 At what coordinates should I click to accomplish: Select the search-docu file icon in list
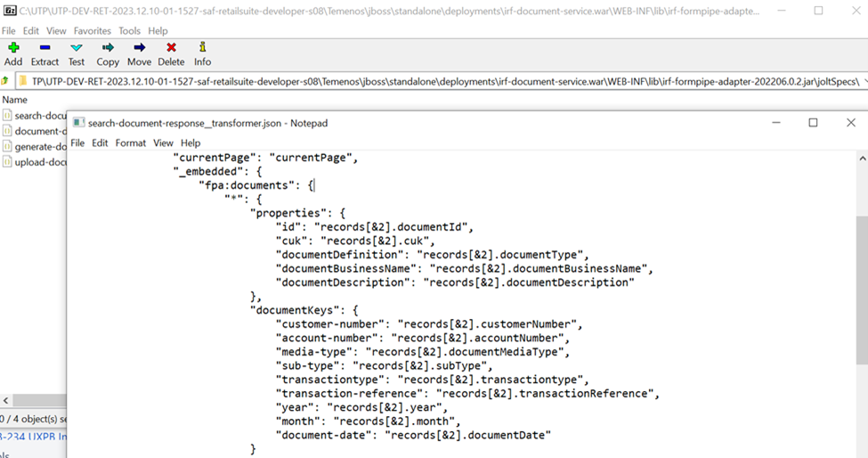7,115
